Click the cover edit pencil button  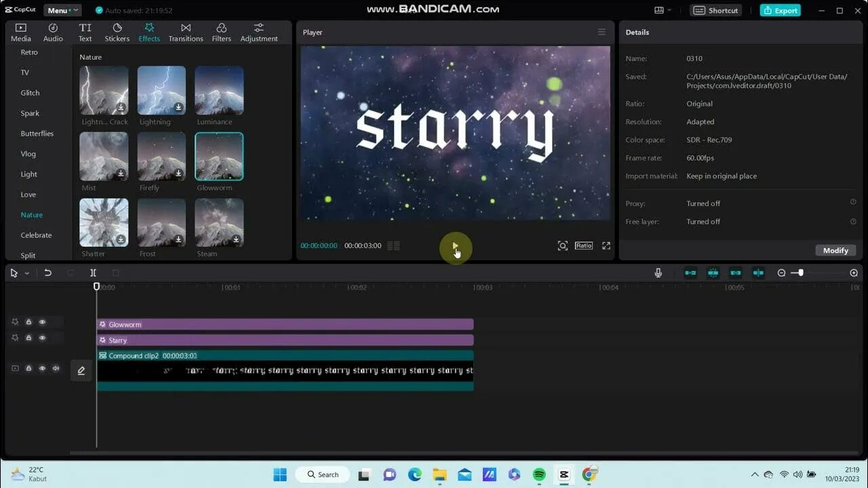click(x=81, y=370)
